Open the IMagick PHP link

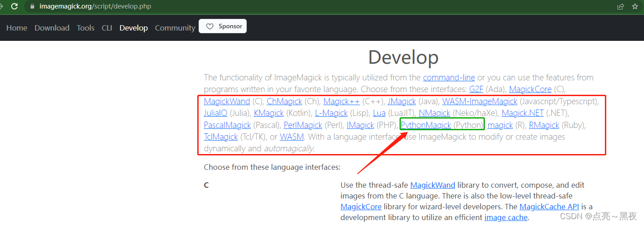pyautogui.click(x=360, y=125)
